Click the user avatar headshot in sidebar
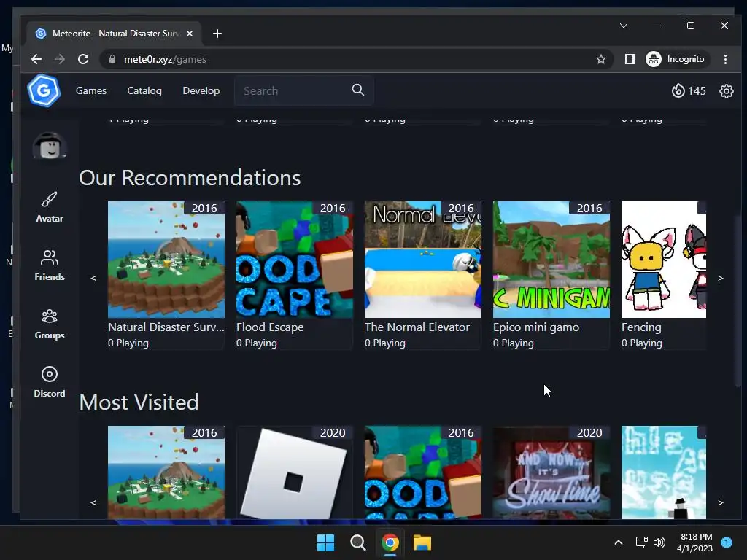747x560 pixels. (x=50, y=146)
